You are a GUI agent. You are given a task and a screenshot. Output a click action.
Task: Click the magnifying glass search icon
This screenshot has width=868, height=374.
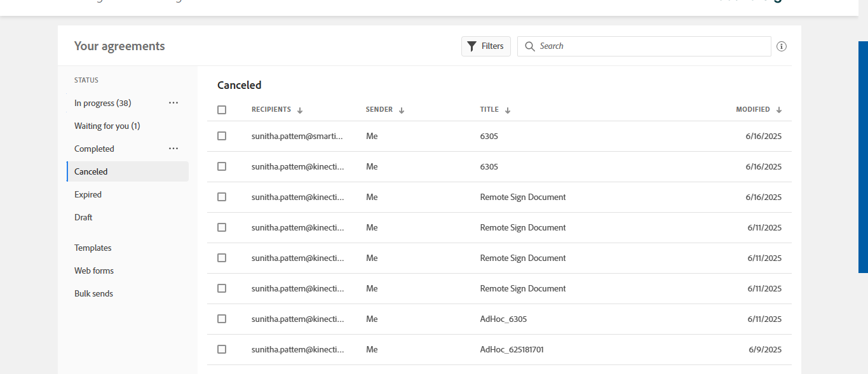[x=530, y=46]
